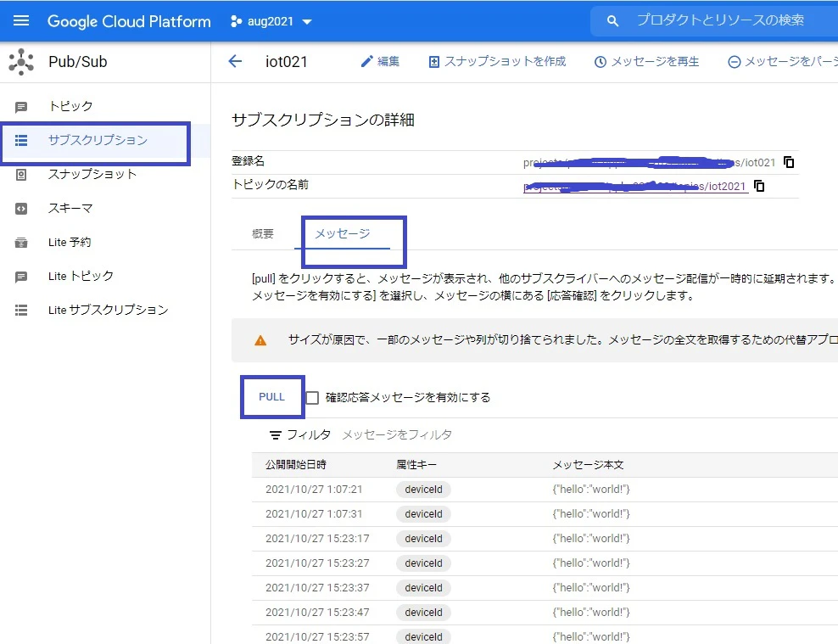Click the メッセージ本文 column header

click(x=588, y=465)
